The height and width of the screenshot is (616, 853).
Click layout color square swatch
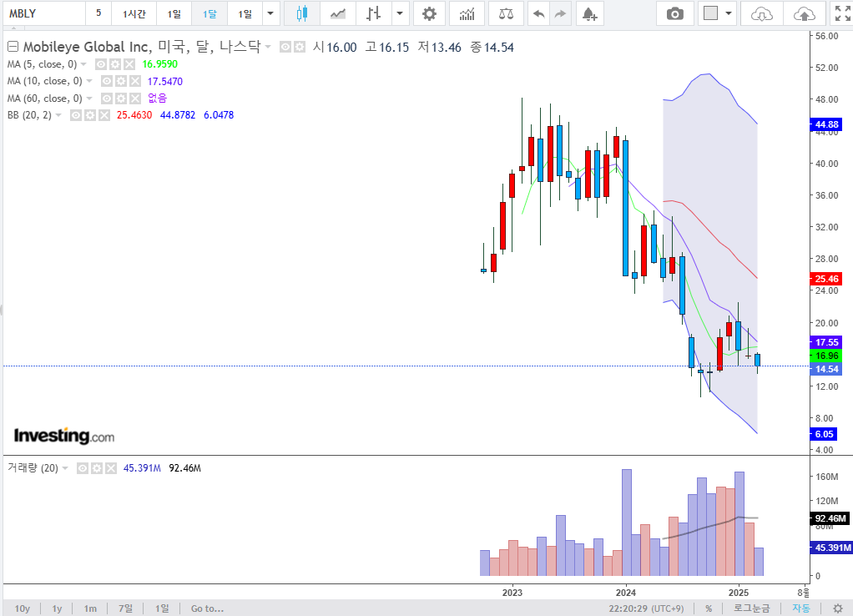[x=710, y=13]
